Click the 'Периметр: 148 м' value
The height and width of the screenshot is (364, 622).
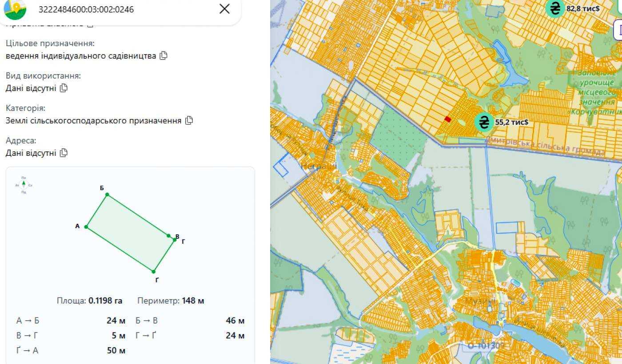point(171,301)
